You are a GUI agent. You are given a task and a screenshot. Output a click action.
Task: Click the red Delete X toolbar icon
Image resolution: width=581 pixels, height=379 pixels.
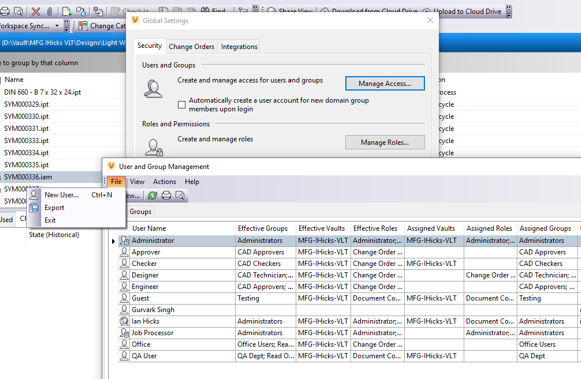point(36,11)
